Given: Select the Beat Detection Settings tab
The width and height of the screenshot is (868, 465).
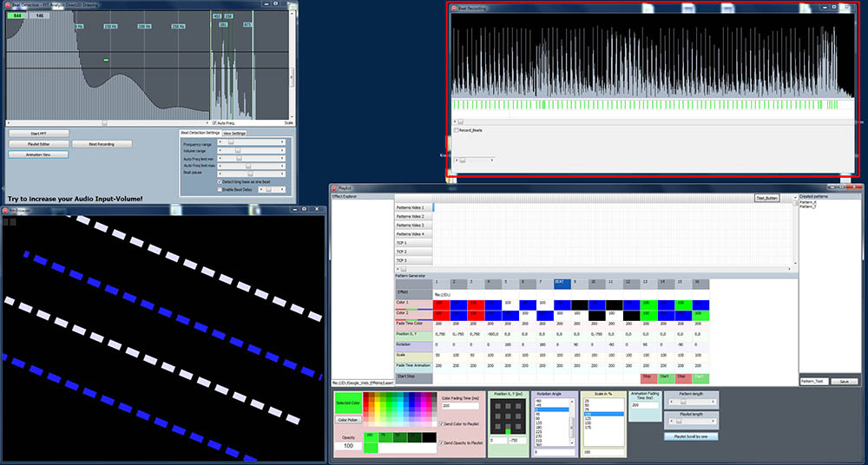Looking at the screenshot, I should 200,133.
